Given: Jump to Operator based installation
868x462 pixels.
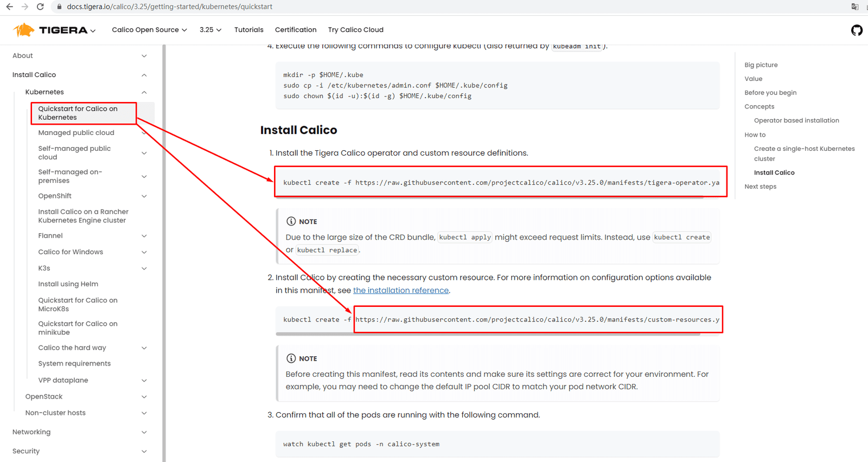Looking at the screenshot, I should [796, 121].
